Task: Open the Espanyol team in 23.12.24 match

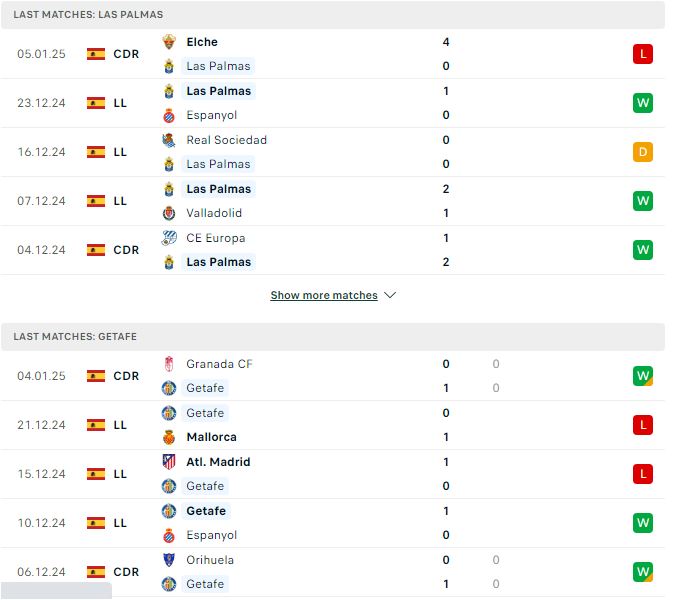Action: (211, 115)
